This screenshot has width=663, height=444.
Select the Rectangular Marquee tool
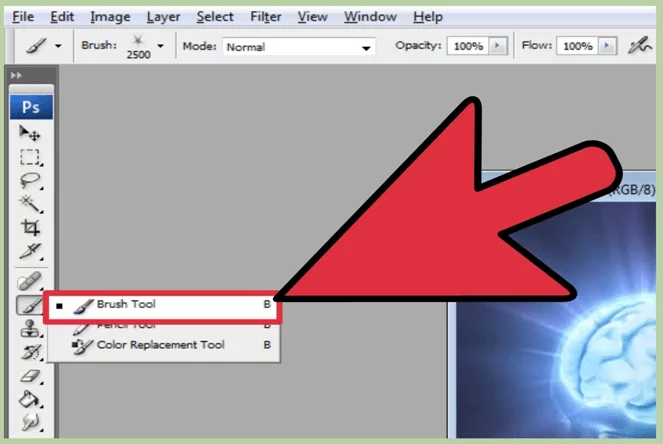tap(30, 157)
